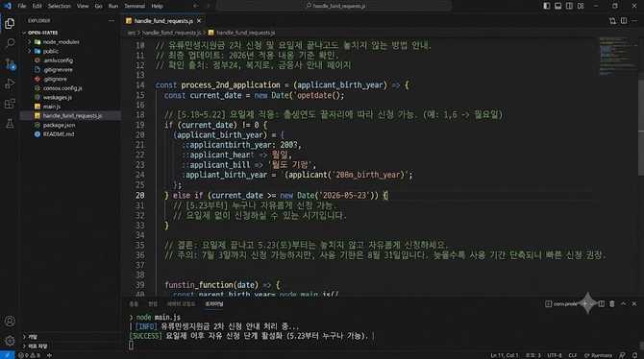Switch to the second panel tab (Output)
This screenshot has height=359, width=644.
coord(153,304)
